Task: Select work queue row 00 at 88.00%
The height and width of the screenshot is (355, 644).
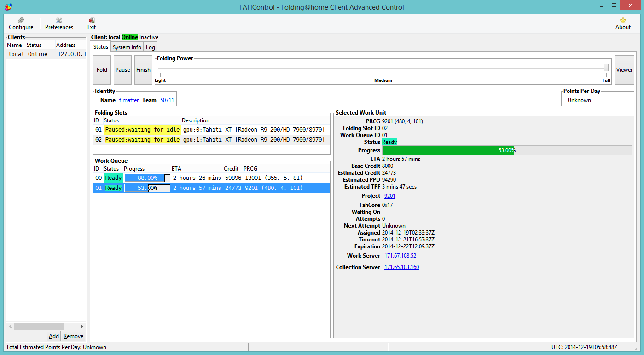Action: tap(212, 178)
